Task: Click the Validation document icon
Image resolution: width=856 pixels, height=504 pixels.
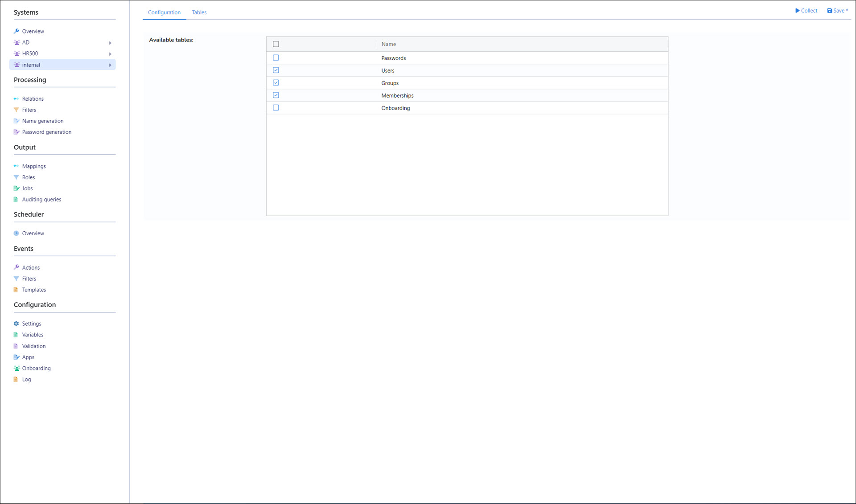Action: (16, 346)
